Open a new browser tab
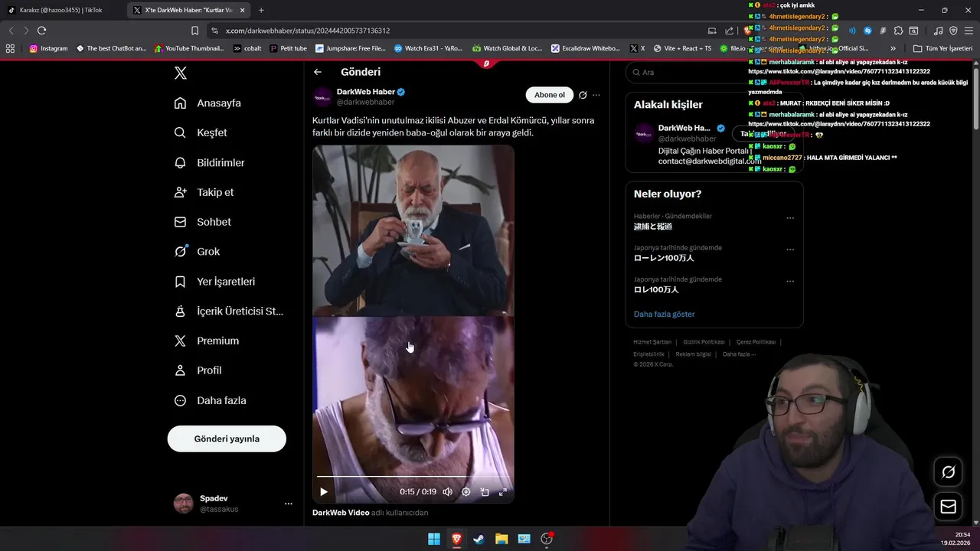The image size is (980, 551). (x=261, y=10)
